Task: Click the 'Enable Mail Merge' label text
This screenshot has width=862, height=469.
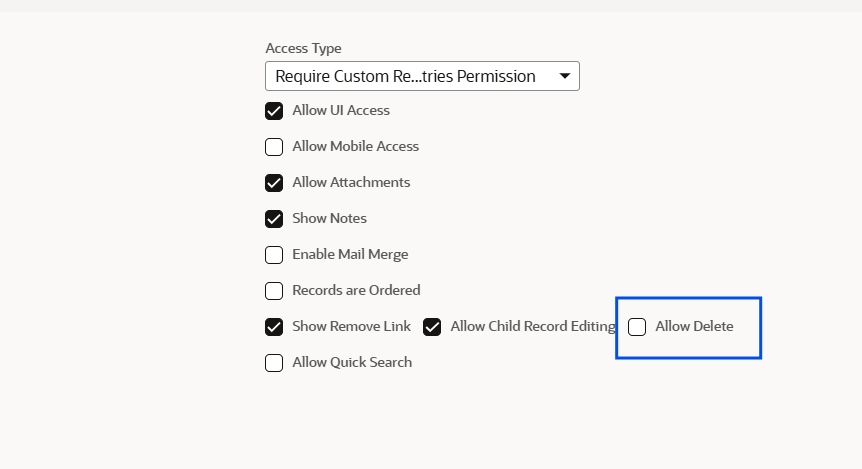Action: 350,254
